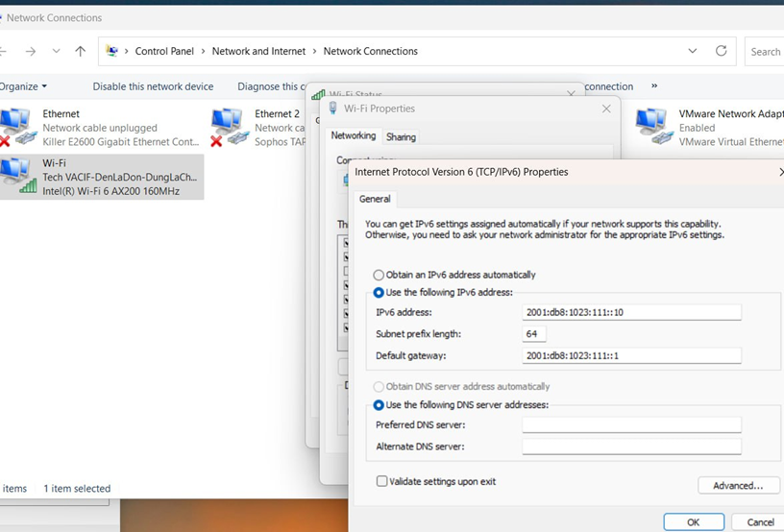Click the Refresh icon beside address bar
The height and width of the screenshot is (532, 784).
click(721, 51)
